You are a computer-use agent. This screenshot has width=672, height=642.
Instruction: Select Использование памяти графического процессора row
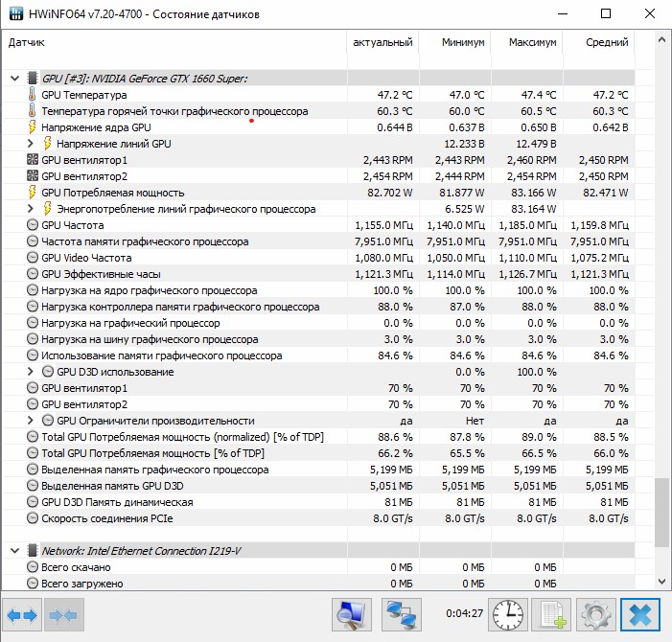click(x=318, y=355)
